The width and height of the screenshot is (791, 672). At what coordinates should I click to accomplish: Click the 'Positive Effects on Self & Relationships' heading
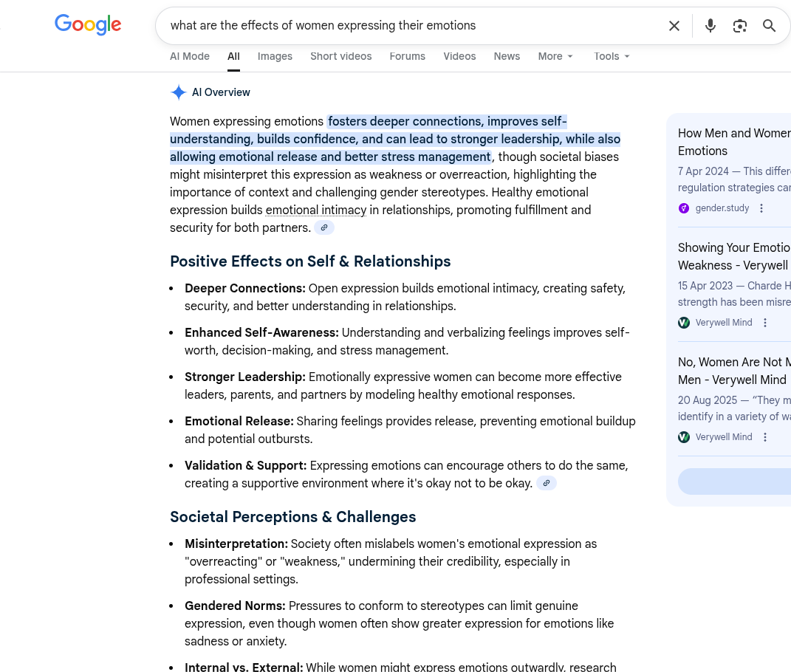(x=310, y=261)
